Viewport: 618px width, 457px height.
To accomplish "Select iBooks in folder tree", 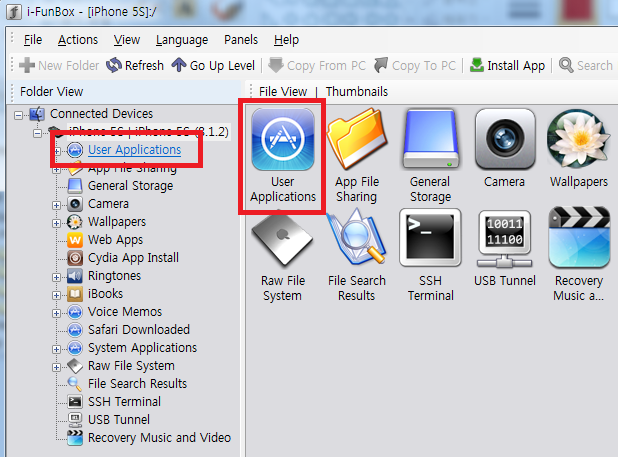I will 105,294.
